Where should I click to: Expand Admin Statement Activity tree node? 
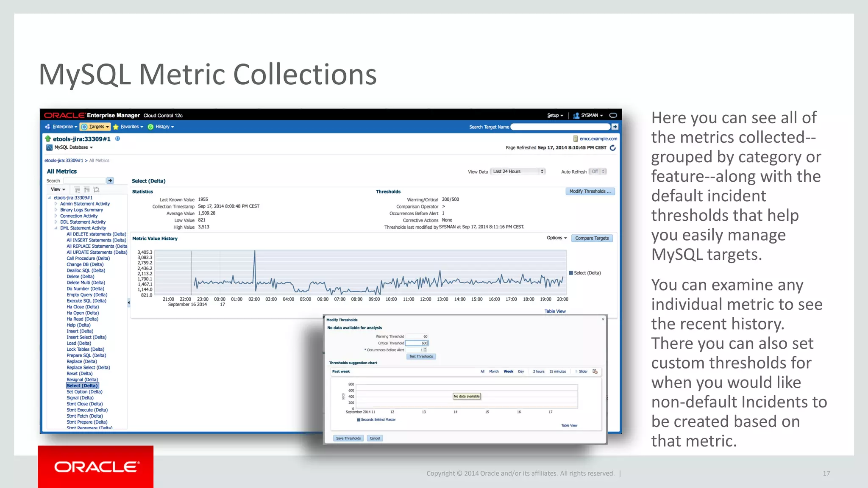pyautogui.click(x=56, y=204)
